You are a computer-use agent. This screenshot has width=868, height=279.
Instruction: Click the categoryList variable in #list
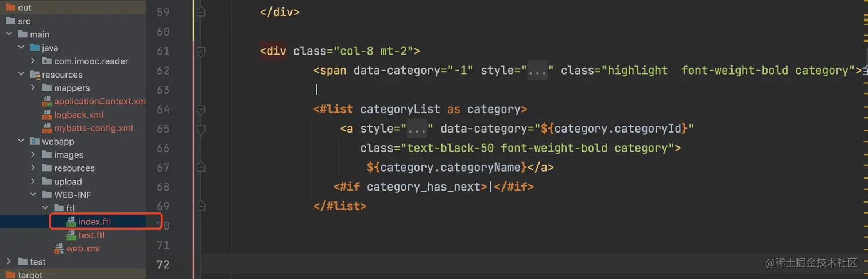pos(400,109)
